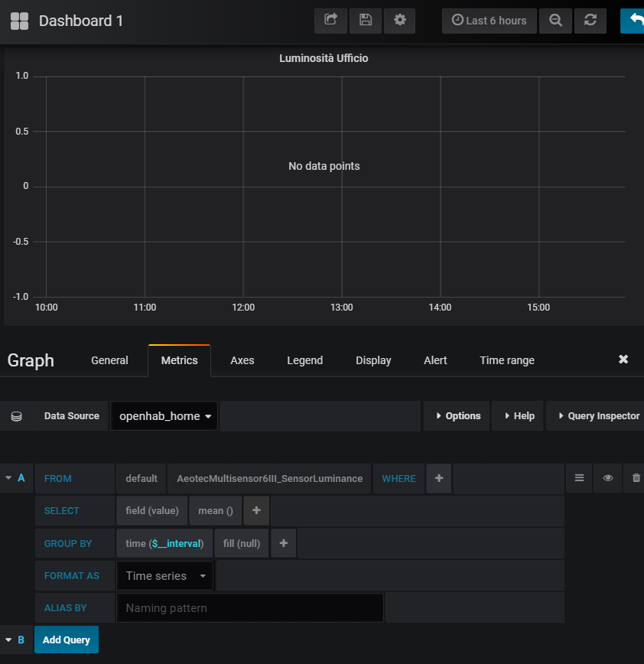
Task: Toggle query A visibility with eye icon
Action: pos(607,477)
